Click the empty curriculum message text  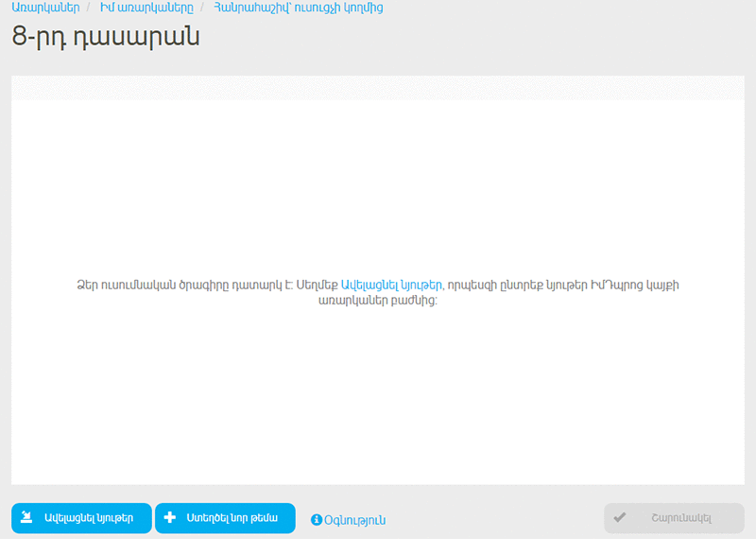point(378,293)
